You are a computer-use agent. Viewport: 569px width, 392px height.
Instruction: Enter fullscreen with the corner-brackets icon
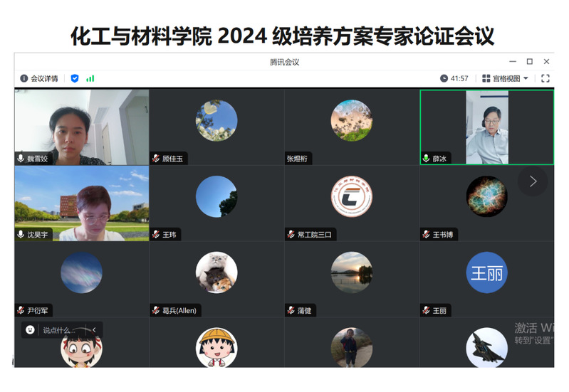point(545,78)
